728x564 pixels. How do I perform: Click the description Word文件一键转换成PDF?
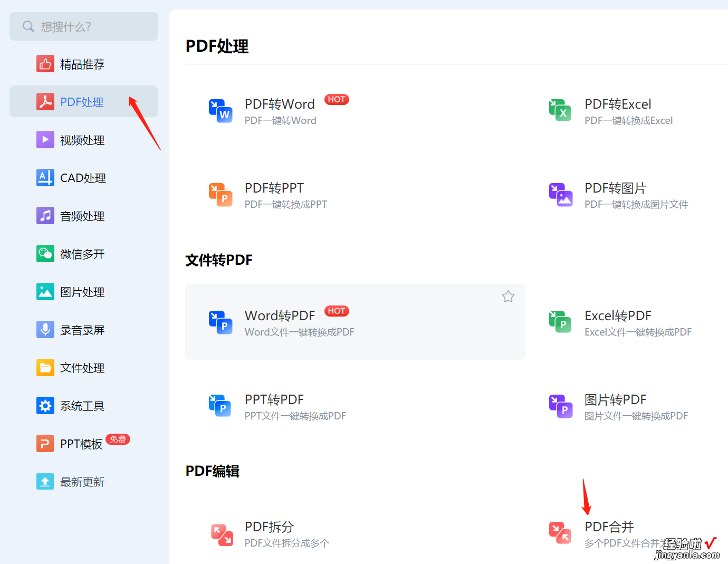(300, 332)
